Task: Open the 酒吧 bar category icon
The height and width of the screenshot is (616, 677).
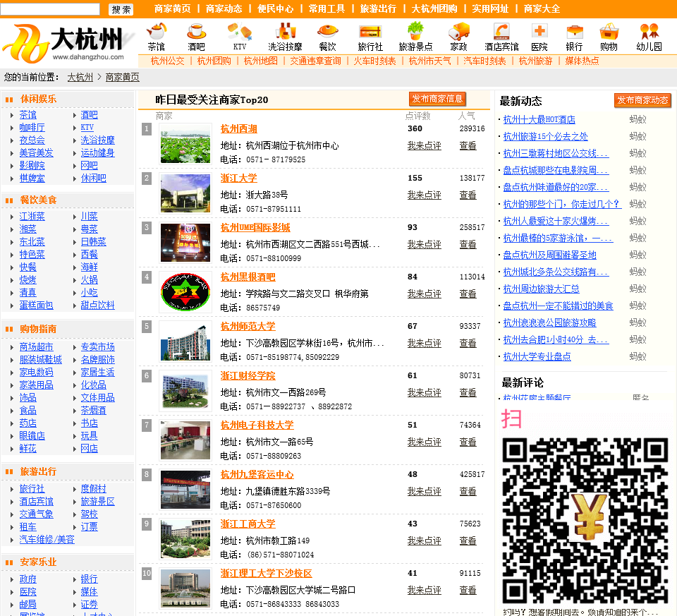Action: [x=196, y=32]
